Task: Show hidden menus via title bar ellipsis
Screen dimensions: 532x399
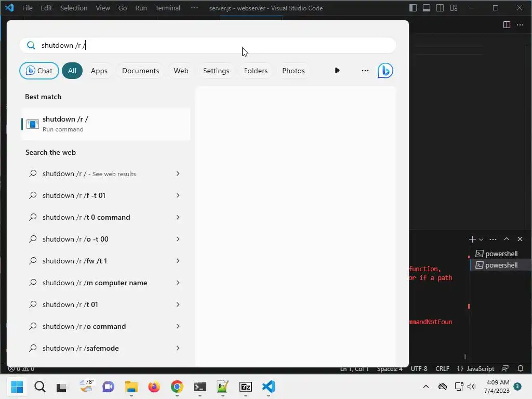Action: point(194,8)
